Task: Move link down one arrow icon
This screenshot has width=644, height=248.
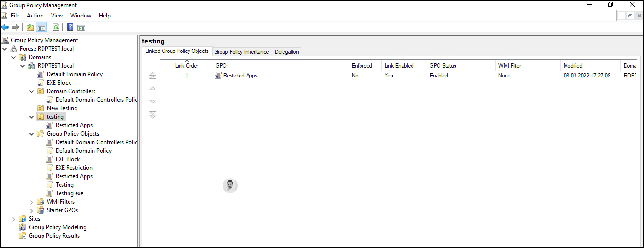Action: tap(152, 101)
